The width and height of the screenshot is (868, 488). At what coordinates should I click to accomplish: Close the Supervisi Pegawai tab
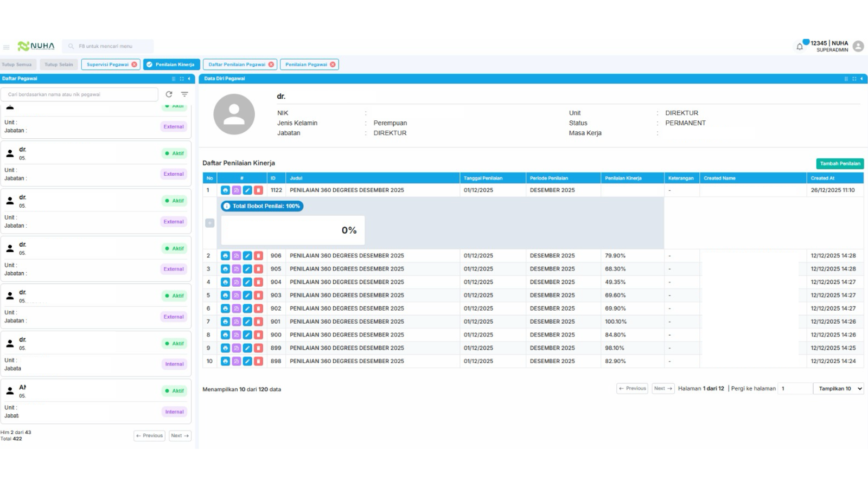coord(134,65)
